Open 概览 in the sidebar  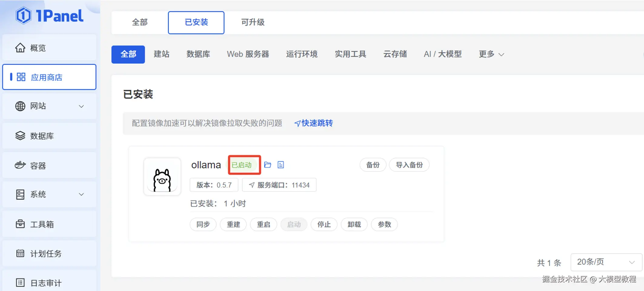(x=49, y=48)
